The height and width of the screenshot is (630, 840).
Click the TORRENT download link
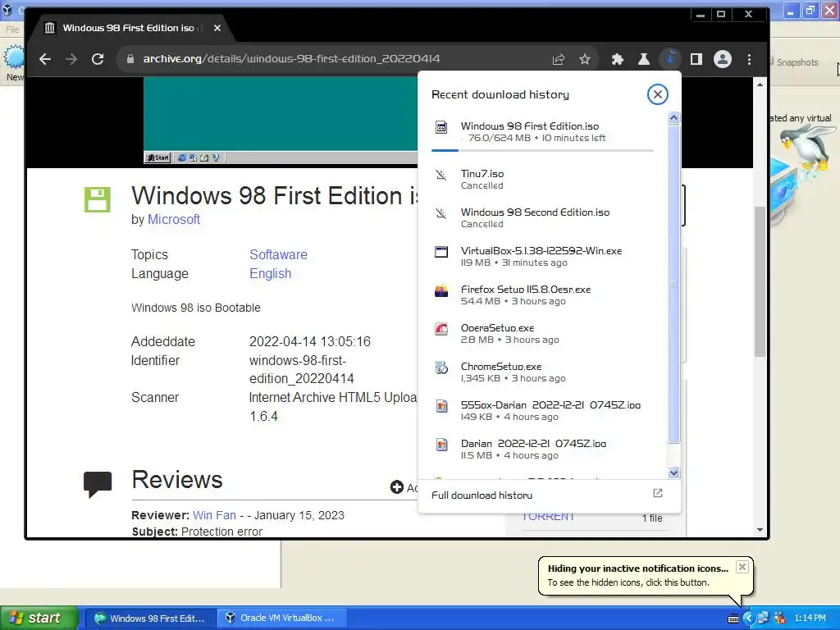[547, 517]
